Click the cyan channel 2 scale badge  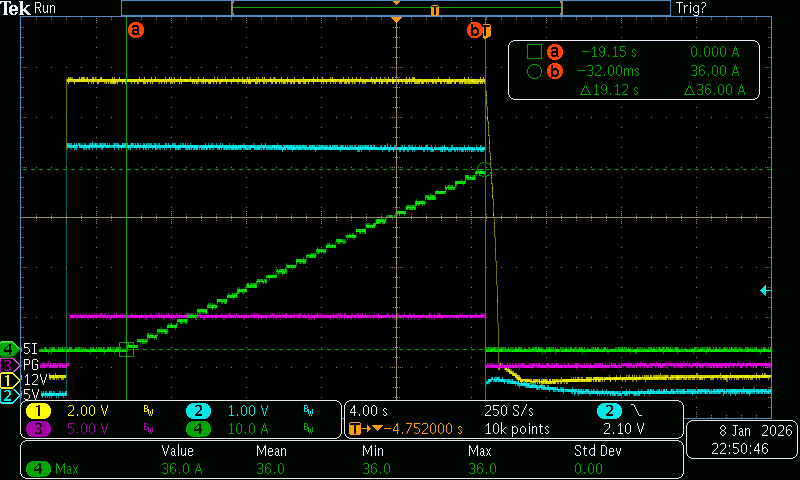199,411
